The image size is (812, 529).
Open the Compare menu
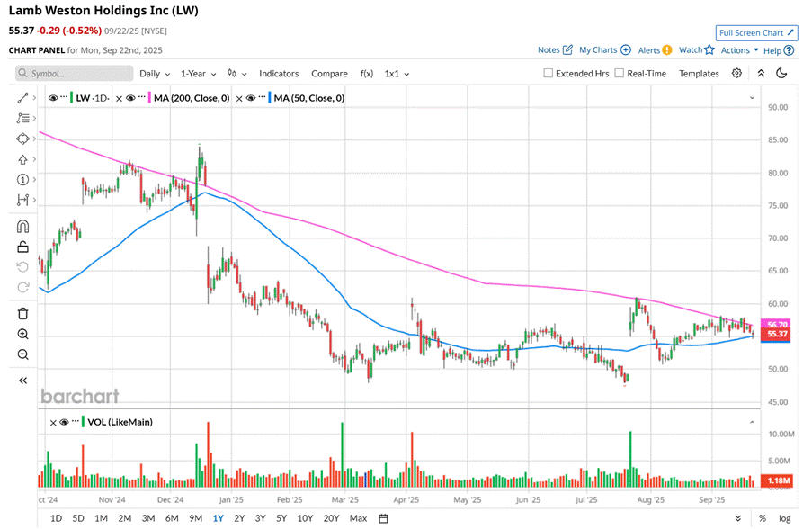[x=329, y=74]
